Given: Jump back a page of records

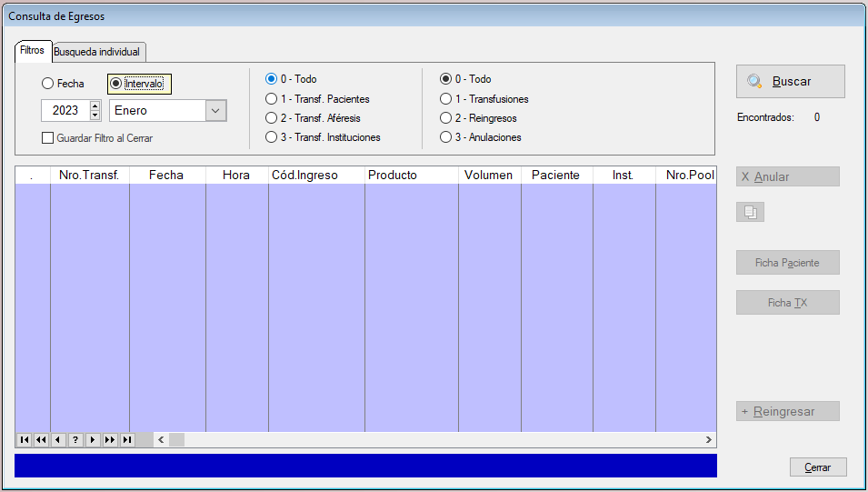Looking at the screenshot, I should [41, 440].
